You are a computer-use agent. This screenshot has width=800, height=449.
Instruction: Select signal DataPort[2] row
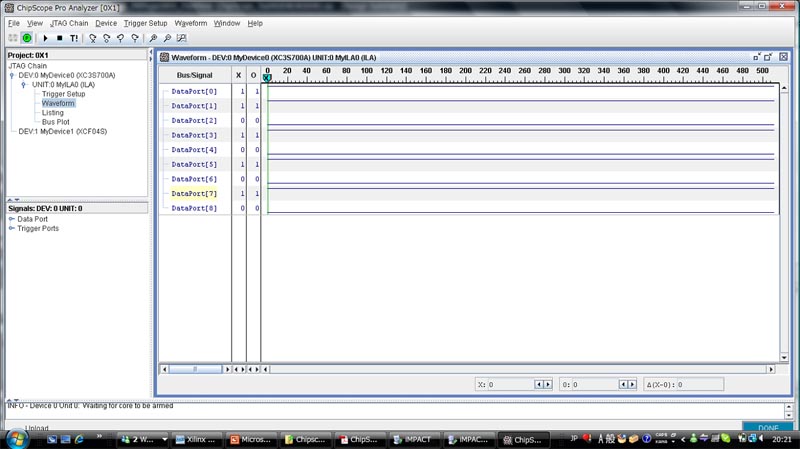pyautogui.click(x=194, y=120)
